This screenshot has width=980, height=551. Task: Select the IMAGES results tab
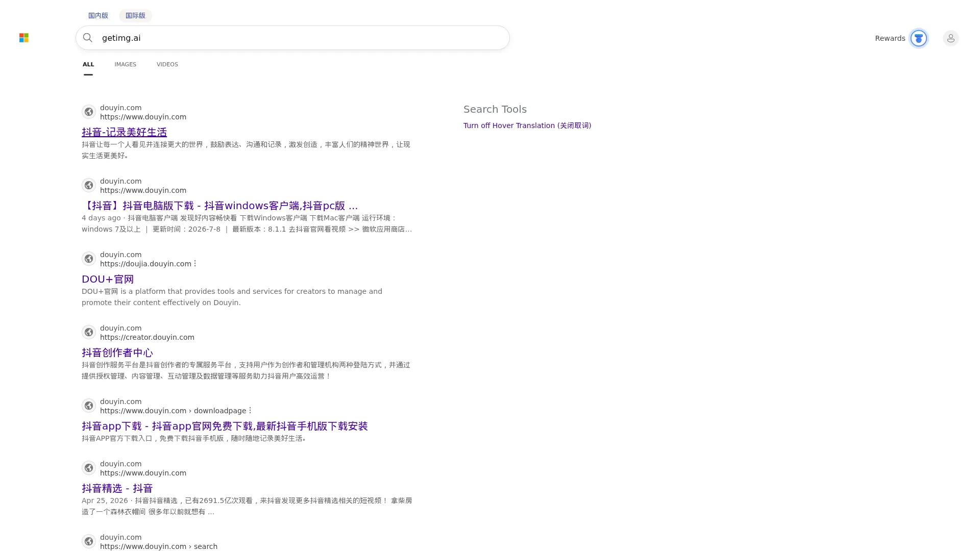click(125, 64)
